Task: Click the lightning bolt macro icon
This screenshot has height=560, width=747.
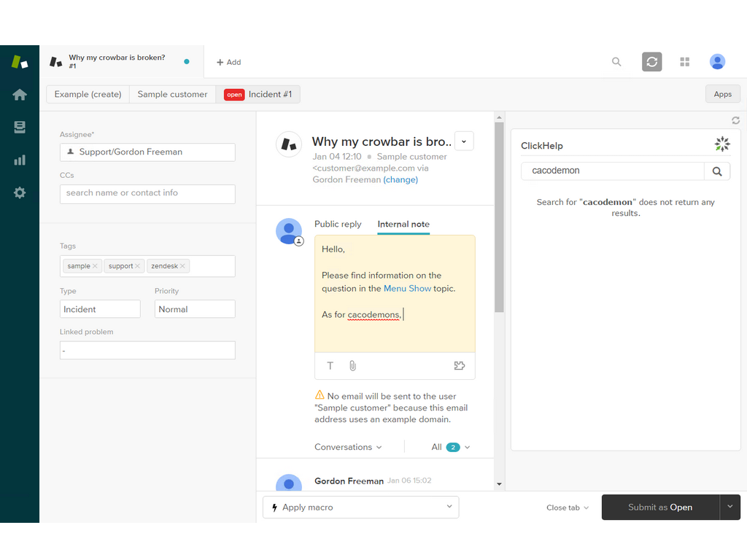Action: 274,507
